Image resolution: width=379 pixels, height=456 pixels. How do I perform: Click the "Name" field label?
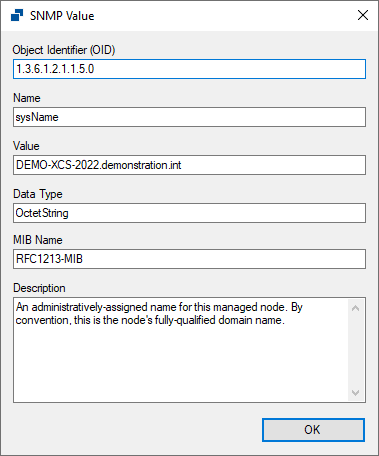27,98
